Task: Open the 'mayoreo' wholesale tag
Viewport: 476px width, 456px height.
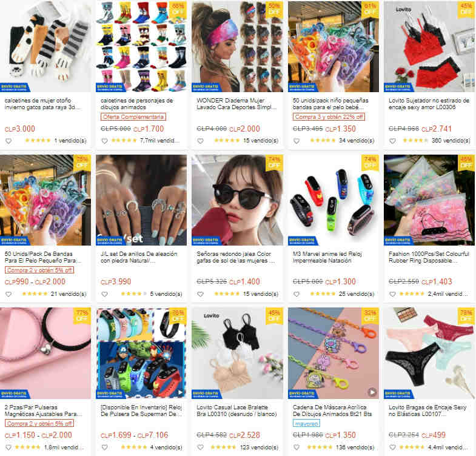Action: click(306, 423)
